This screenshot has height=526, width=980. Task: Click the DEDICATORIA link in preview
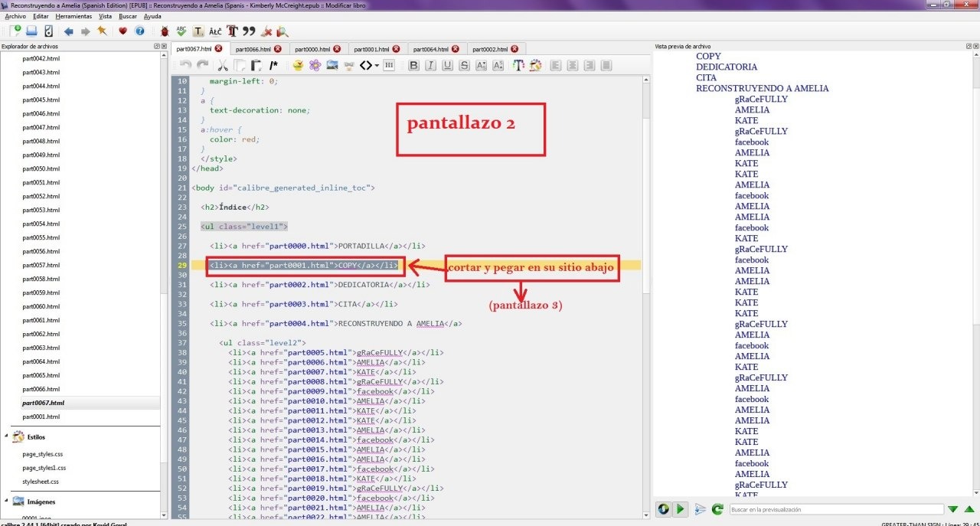[x=727, y=67]
